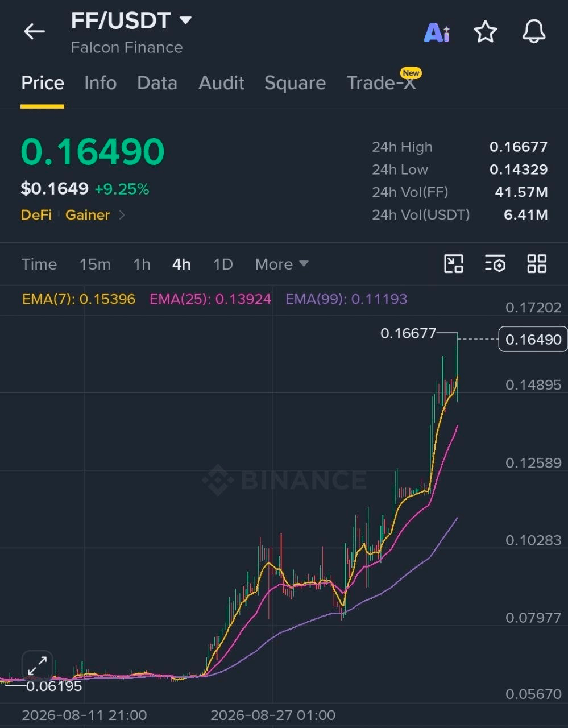568x728 pixels.
Task: Tap the EMA(7): 0.15396 indicator label
Action: point(78,299)
